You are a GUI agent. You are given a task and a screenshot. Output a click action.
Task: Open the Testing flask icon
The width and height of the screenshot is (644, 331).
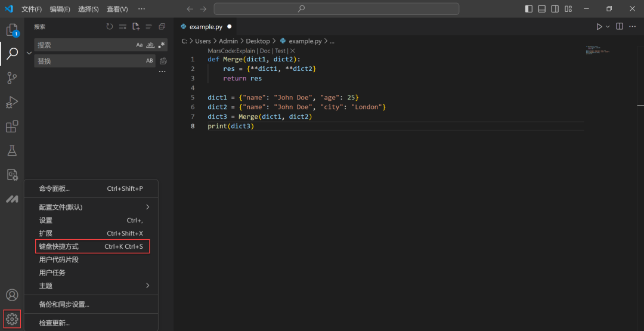click(12, 150)
